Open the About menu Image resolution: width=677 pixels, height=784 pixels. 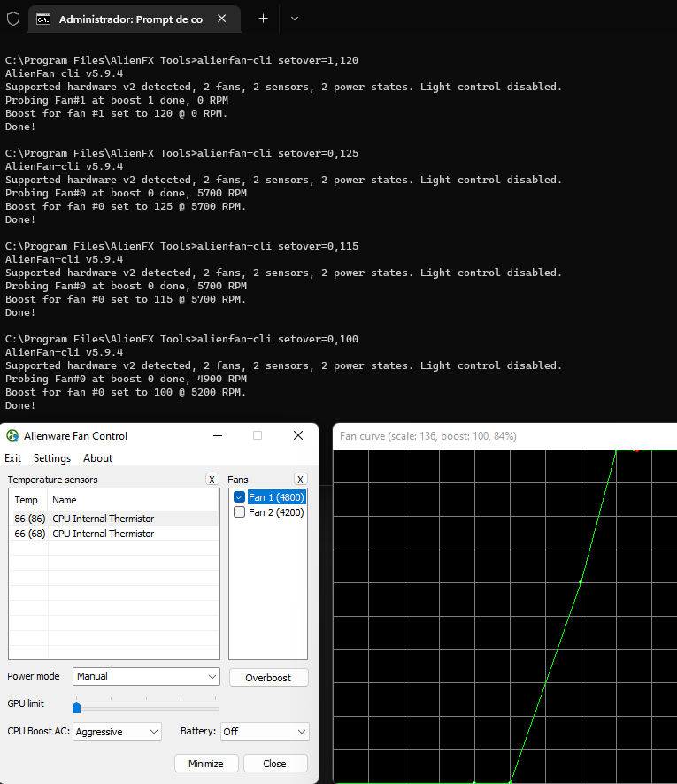point(97,458)
